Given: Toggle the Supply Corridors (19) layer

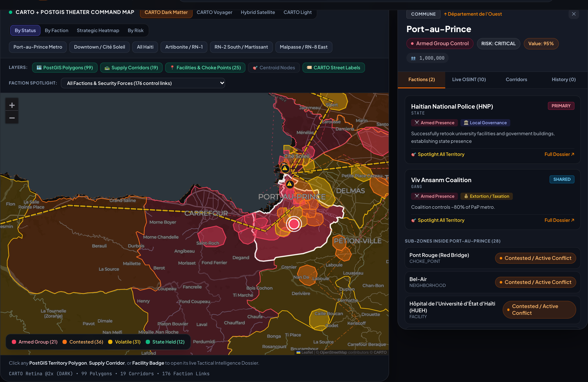Looking at the screenshot, I should tap(131, 67).
